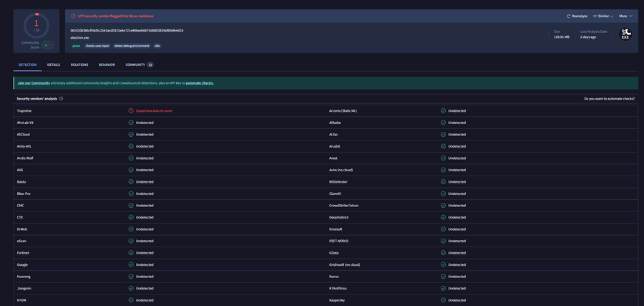Click the Emsisoft undetected checkmark icon
The height and width of the screenshot is (306, 644).
coord(443,229)
